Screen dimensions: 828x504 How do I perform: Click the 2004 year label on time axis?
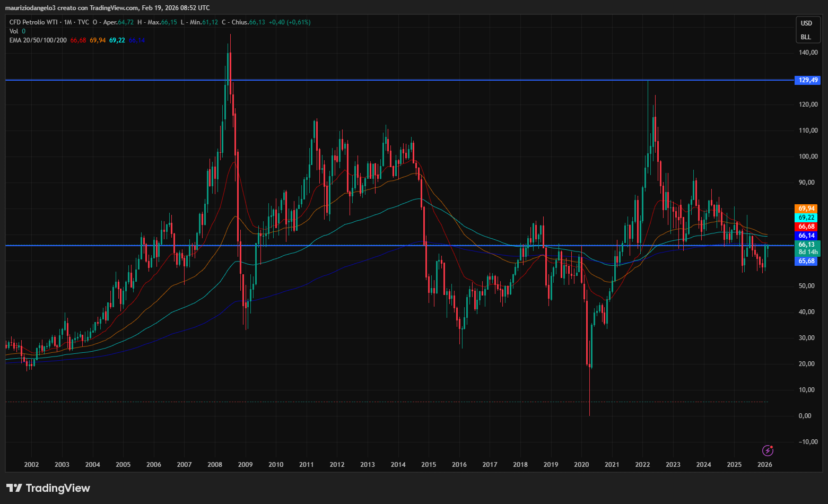point(93,465)
